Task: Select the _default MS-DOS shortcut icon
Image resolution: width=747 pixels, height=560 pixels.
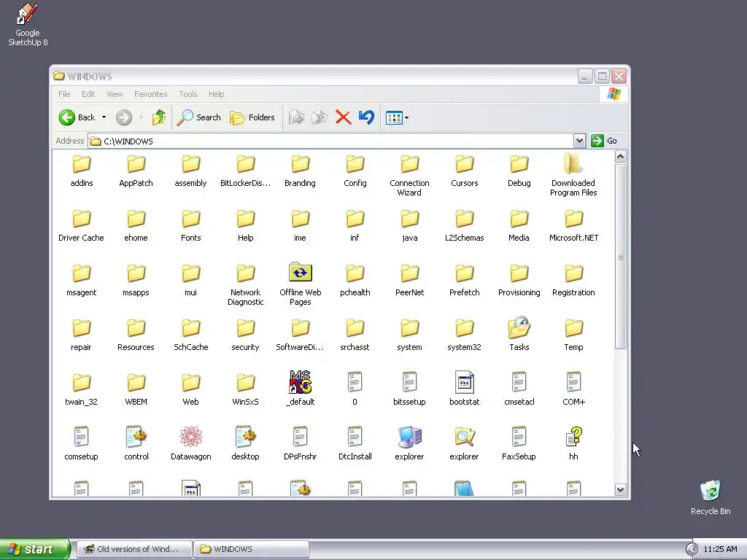Action: click(x=300, y=381)
